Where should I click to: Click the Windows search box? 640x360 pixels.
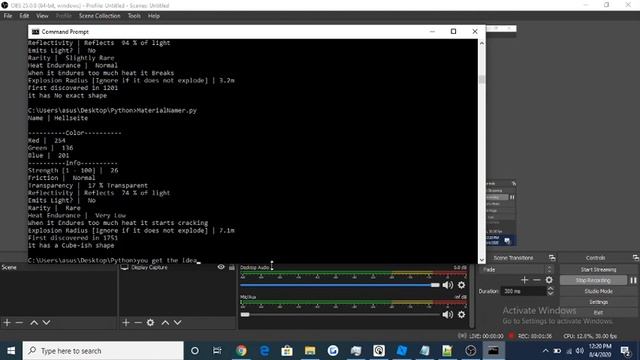tap(103, 351)
